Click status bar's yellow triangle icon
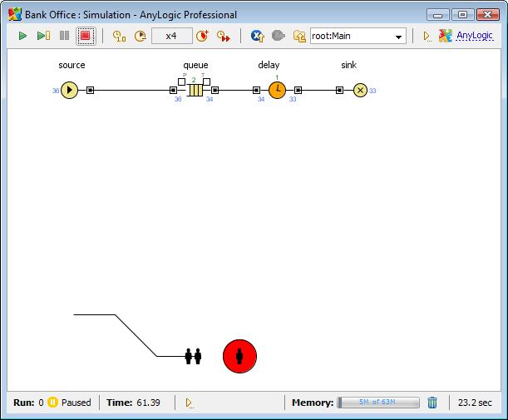This screenshot has width=508, height=420. pyautogui.click(x=190, y=403)
